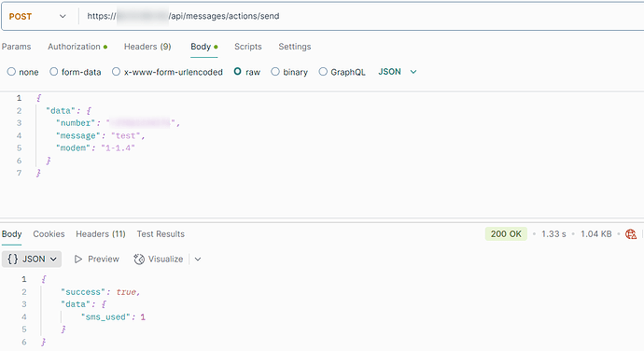Open the Authorization tab
This screenshot has width=644, height=351.
click(77, 47)
